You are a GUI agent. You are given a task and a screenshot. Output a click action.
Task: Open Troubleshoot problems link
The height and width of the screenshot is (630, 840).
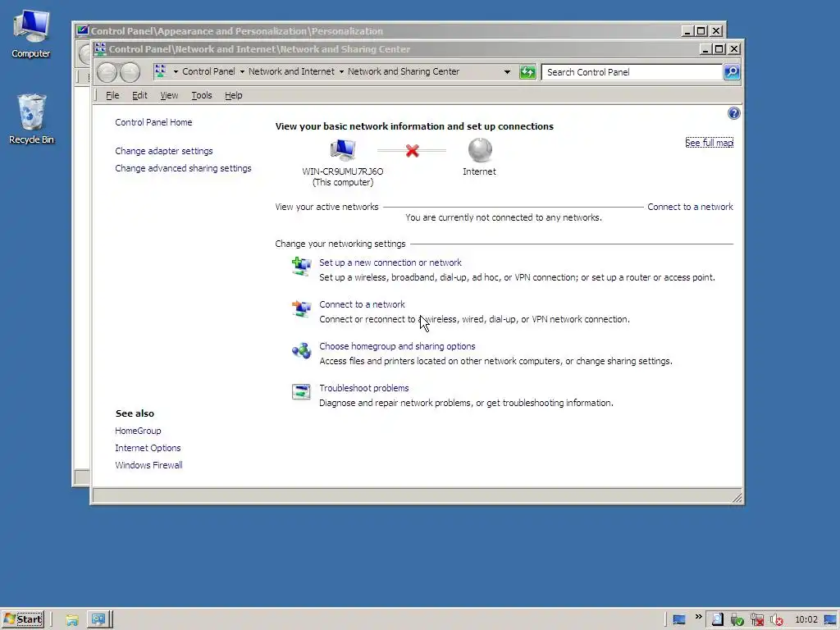pyautogui.click(x=364, y=388)
